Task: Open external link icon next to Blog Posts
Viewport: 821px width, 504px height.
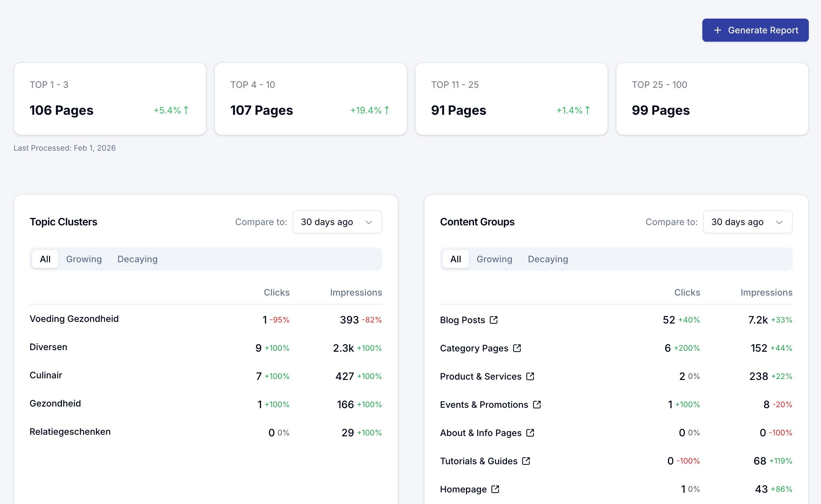Action: [494, 320]
